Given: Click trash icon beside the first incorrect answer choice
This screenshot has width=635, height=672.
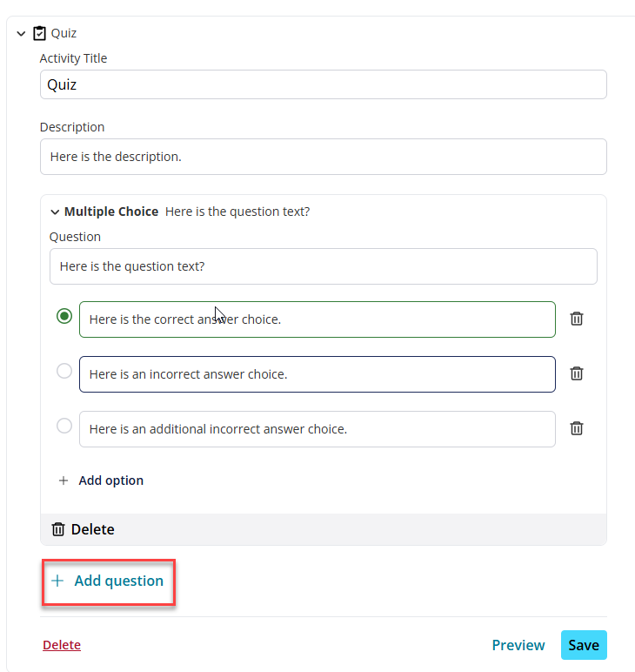Looking at the screenshot, I should (x=577, y=373).
